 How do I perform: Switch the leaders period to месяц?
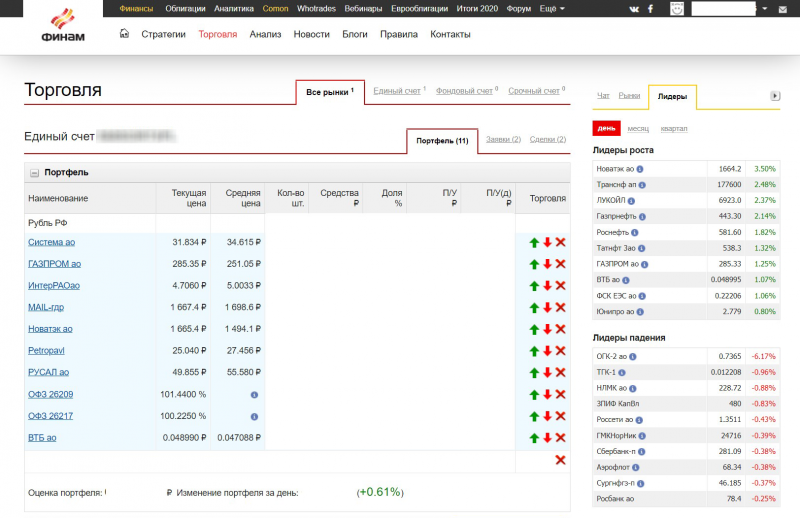click(638, 129)
